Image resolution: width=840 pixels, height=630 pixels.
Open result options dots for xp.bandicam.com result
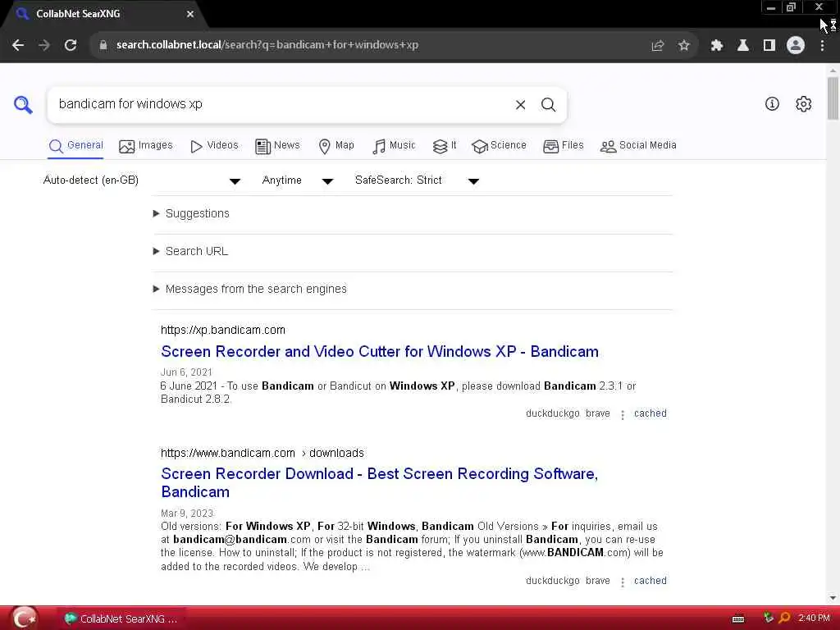[623, 414]
